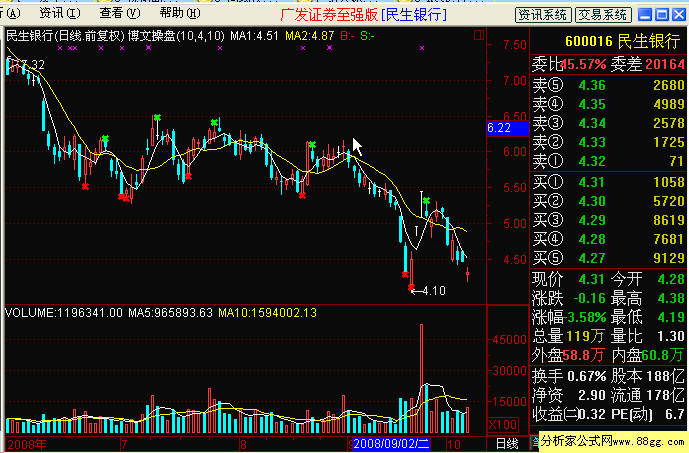Click sell-3 price 4.34

(592, 123)
